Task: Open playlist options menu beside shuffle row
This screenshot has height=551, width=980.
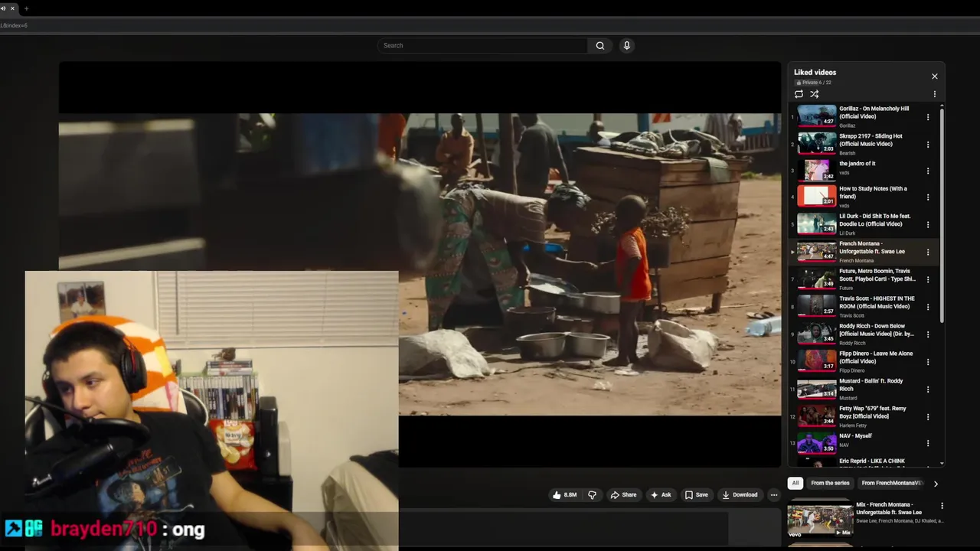Action: (x=934, y=94)
